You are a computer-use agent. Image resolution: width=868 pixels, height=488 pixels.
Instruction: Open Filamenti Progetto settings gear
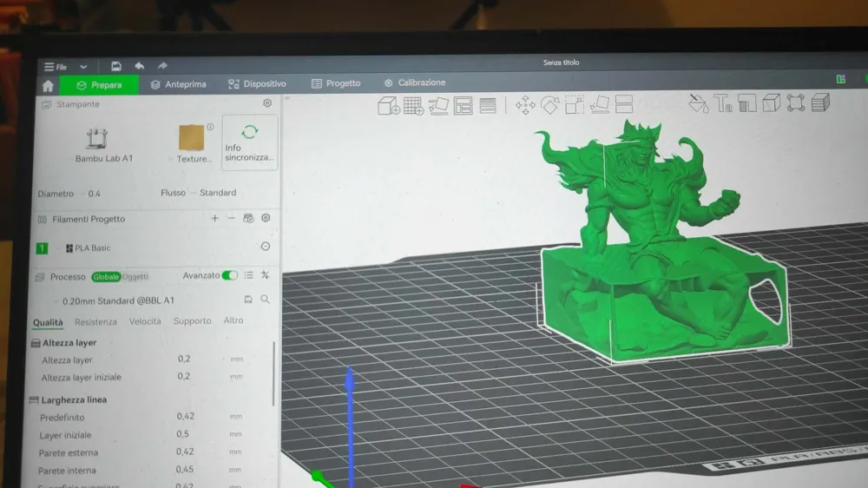click(x=266, y=218)
